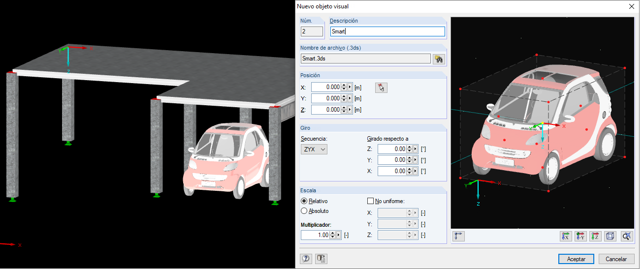Viewport: 644px width, 269px height.
Task: Click the spinner arrows of Posición Y
Action: 344,98
